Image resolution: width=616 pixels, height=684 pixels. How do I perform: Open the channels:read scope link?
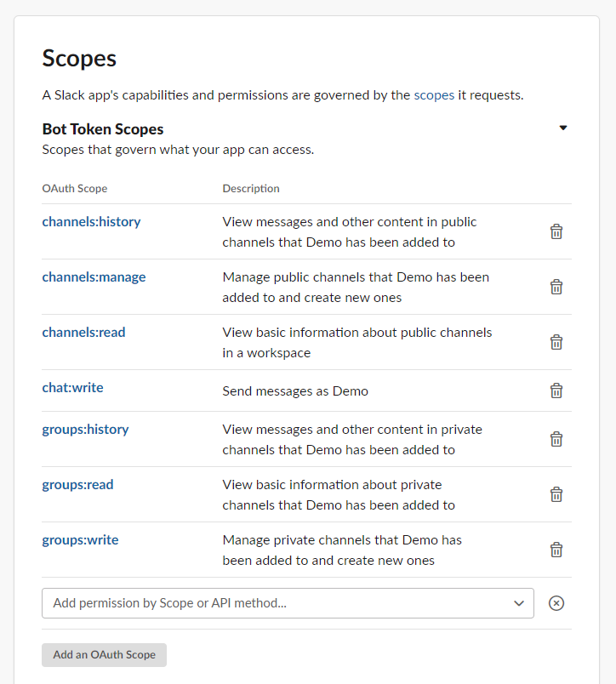[83, 332]
